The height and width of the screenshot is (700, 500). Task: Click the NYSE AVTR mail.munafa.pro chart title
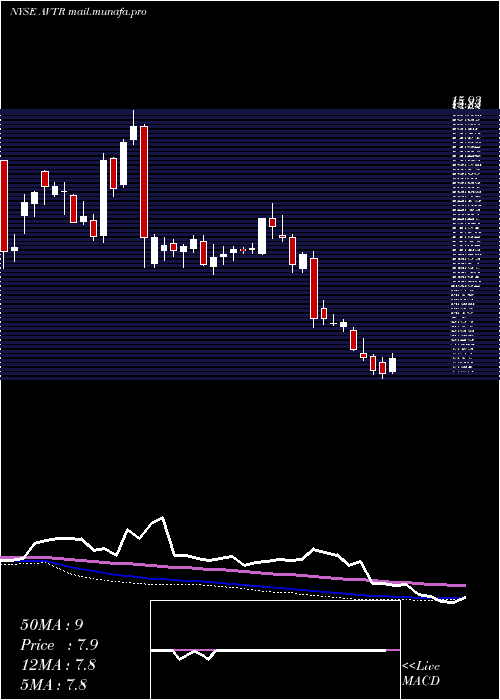coord(79,12)
